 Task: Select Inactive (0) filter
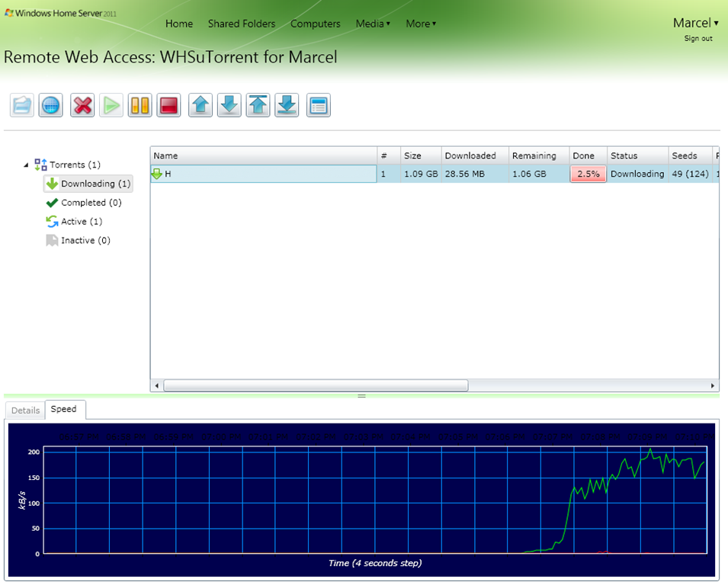(86, 240)
